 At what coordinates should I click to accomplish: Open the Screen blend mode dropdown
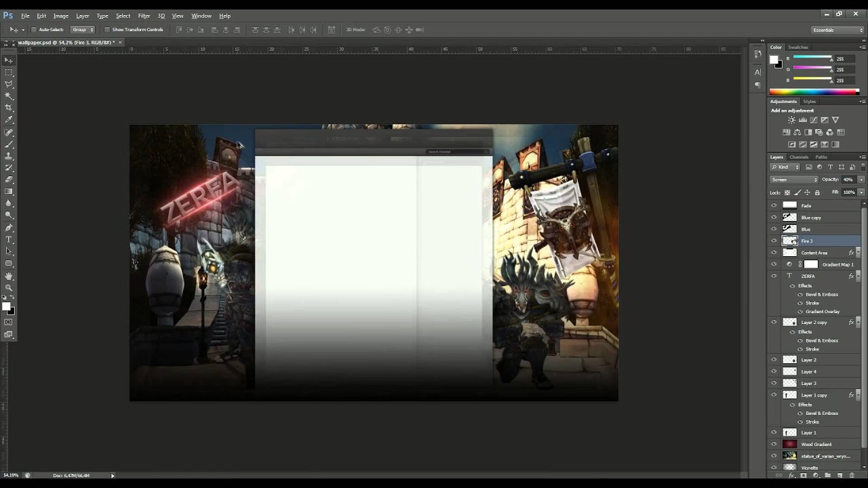tap(794, 180)
